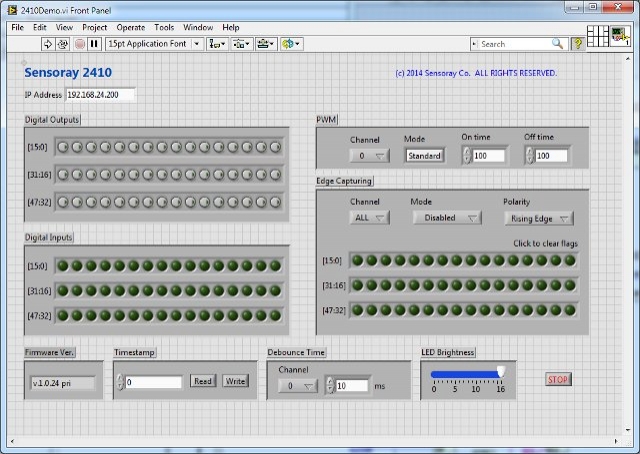Click the horizontal scrollbar right arrow
The width and height of the screenshot is (640, 454).
click(616, 441)
